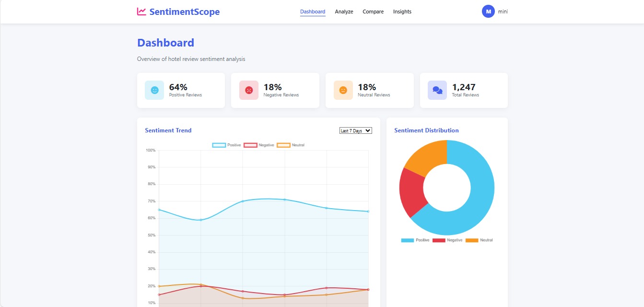Open the Compare page

coord(373,11)
